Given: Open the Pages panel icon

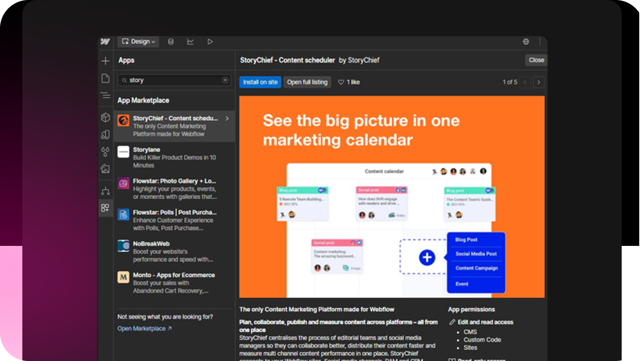Looking at the screenshot, I should click(x=106, y=78).
